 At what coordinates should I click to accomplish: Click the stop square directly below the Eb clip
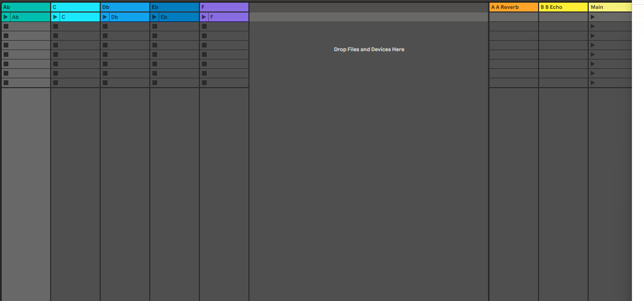[154, 27]
